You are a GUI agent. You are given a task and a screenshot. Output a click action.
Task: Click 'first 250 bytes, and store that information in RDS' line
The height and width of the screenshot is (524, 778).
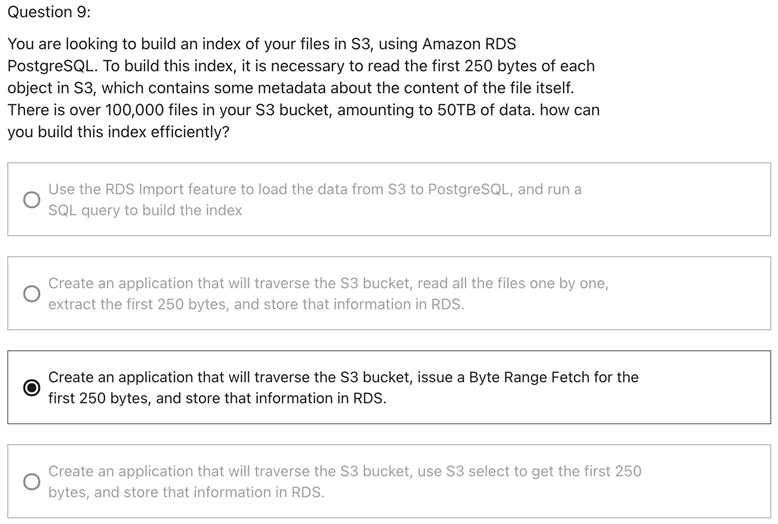(217, 398)
